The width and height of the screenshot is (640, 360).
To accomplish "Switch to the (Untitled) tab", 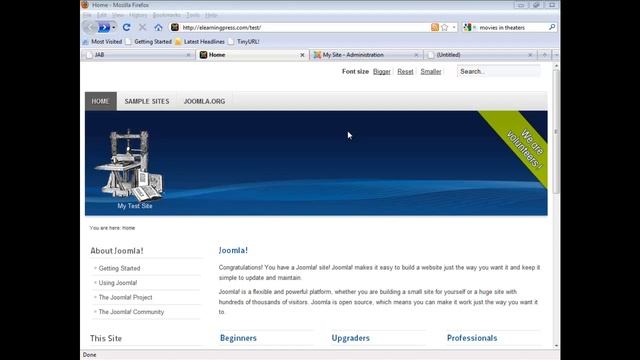I will [480, 55].
